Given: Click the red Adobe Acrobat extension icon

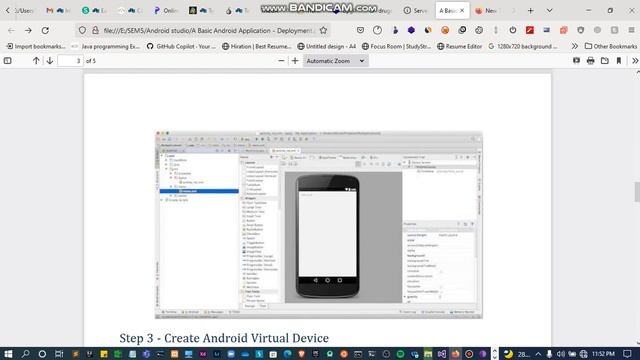Looking at the screenshot, I should click(x=530, y=30).
